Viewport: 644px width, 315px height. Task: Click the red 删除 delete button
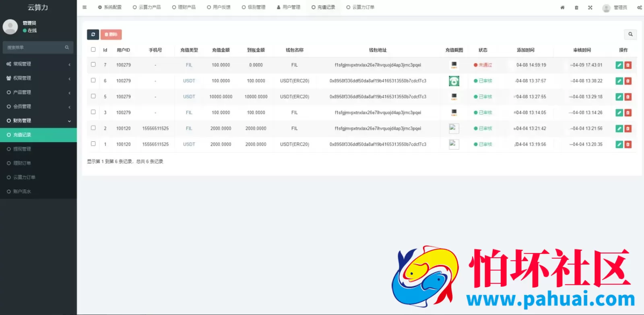coord(111,35)
